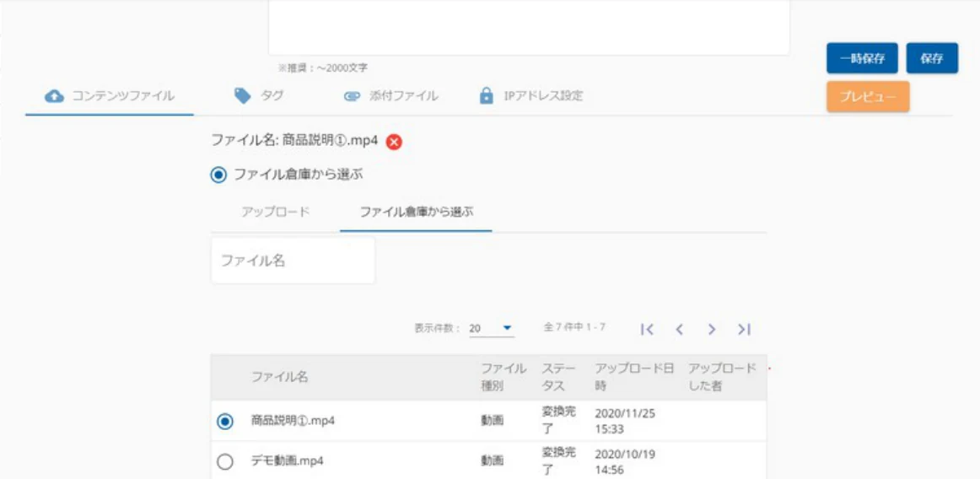Open the アップロード sub-tab
980x479 pixels.
(x=276, y=212)
